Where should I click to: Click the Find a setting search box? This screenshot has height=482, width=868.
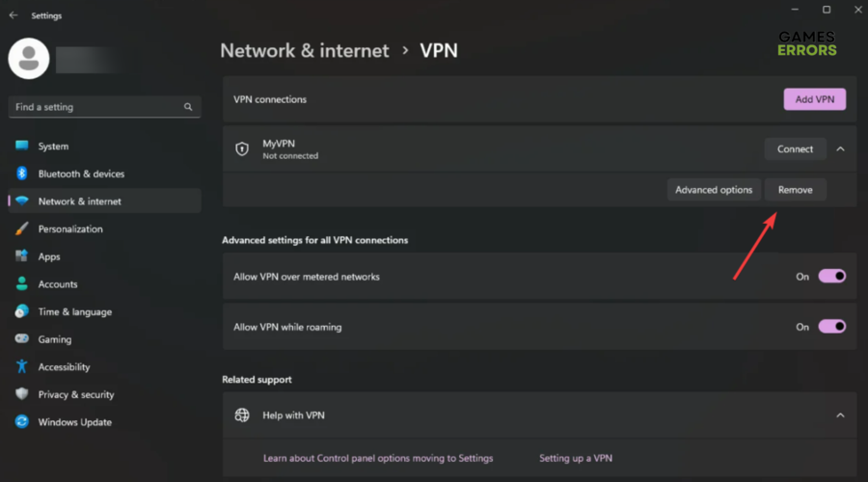96,107
